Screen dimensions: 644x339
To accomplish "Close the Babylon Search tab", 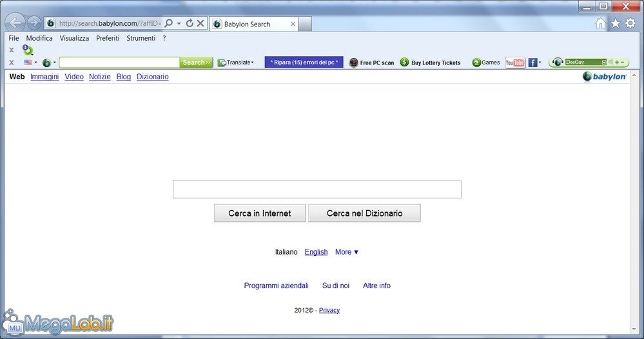I will pyautogui.click(x=293, y=24).
